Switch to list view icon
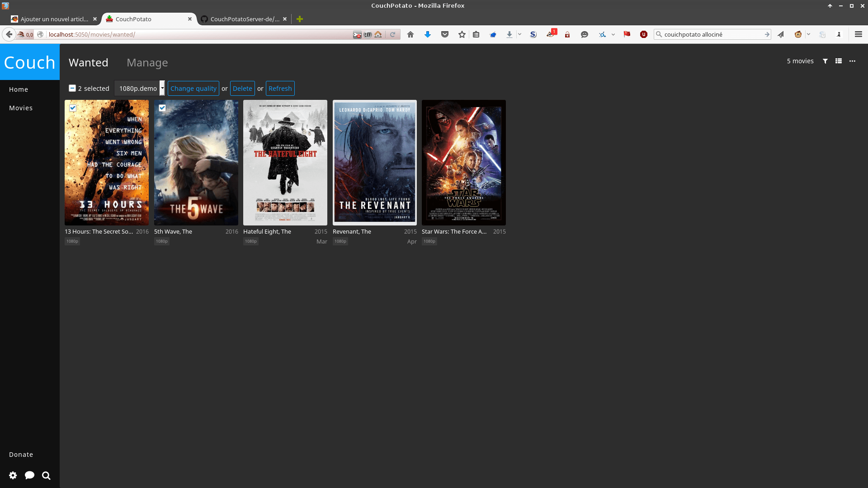 click(839, 61)
